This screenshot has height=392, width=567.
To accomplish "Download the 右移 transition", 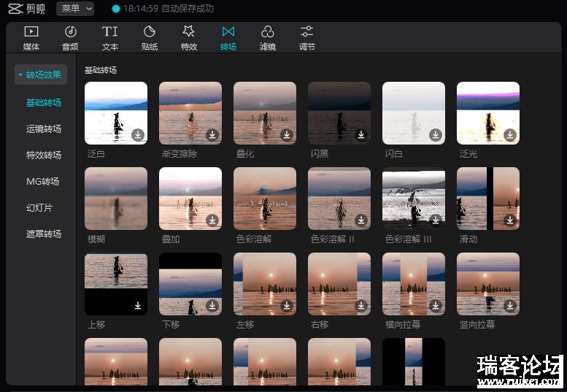I will [x=361, y=306].
